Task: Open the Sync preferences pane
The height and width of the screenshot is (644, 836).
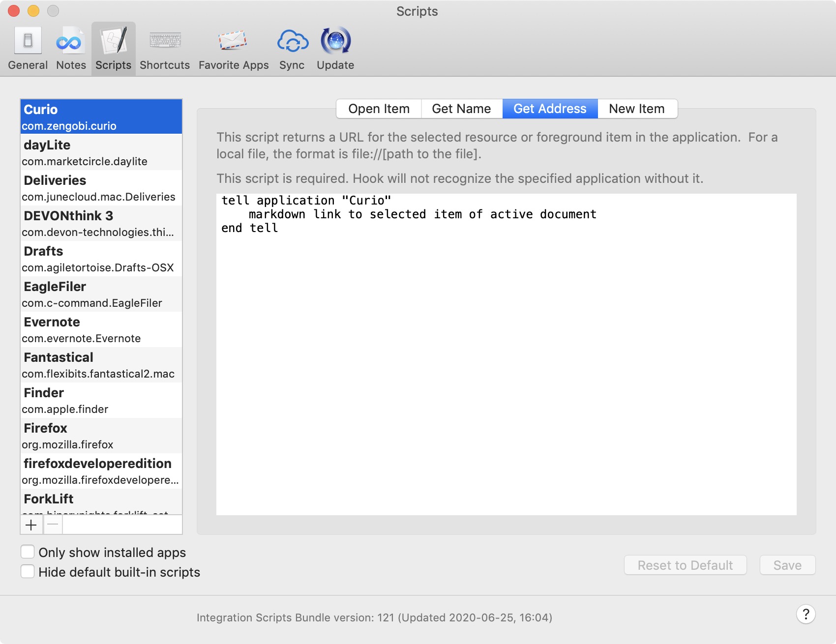Action: (292, 49)
